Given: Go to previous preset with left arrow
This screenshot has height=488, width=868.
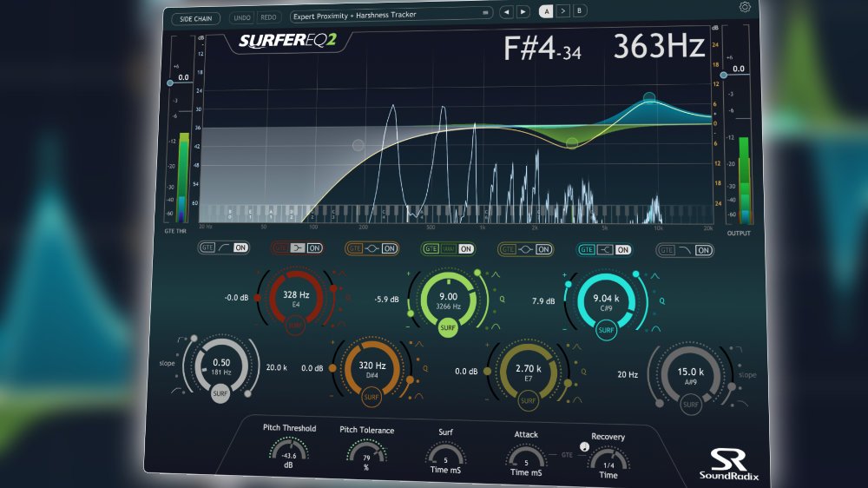Looking at the screenshot, I should (506, 11).
